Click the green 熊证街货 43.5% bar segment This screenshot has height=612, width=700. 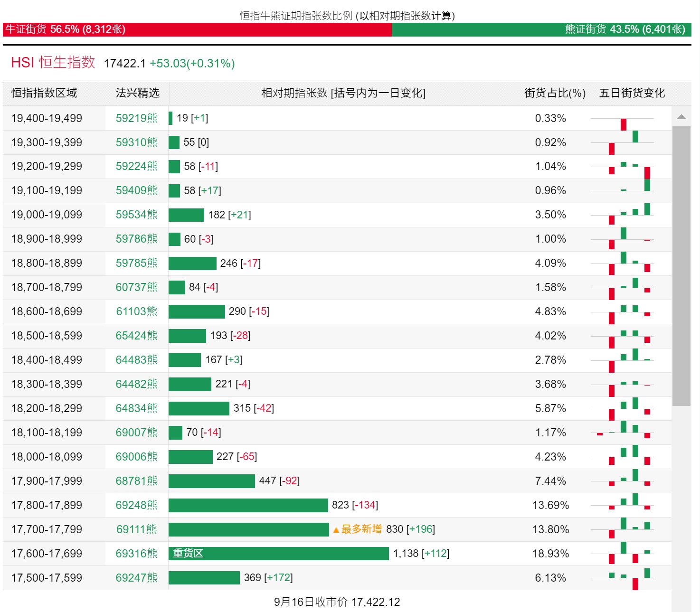coord(541,29)
